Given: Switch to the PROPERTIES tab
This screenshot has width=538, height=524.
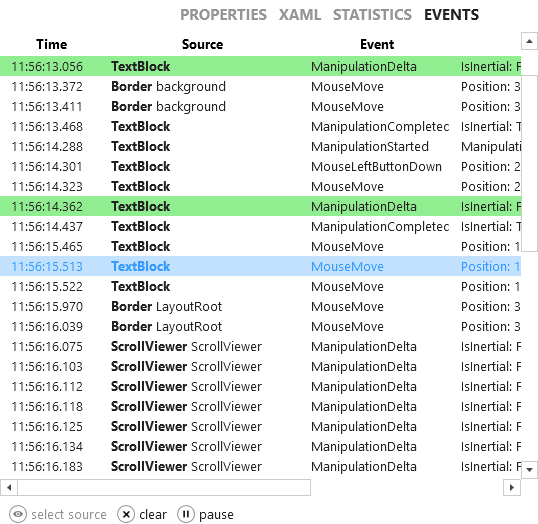Looking at the screenshot, I should click(223, 15).
